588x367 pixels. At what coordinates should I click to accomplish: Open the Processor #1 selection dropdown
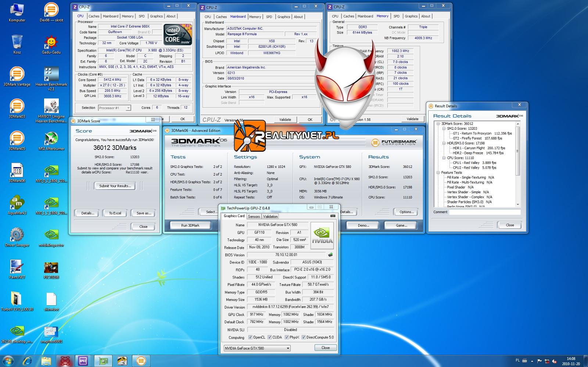[115, 108]
